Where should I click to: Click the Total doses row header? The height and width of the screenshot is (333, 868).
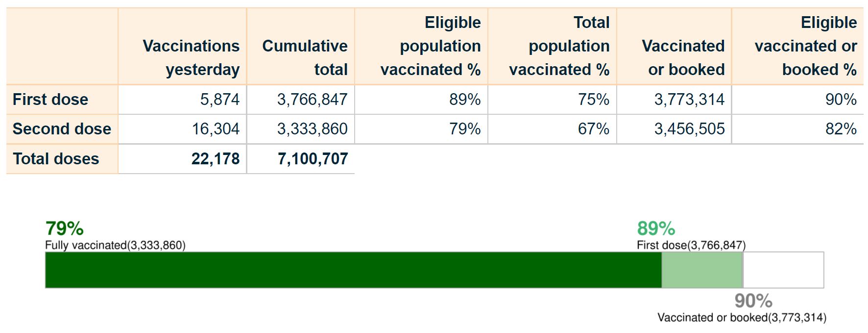pos(56,159)
